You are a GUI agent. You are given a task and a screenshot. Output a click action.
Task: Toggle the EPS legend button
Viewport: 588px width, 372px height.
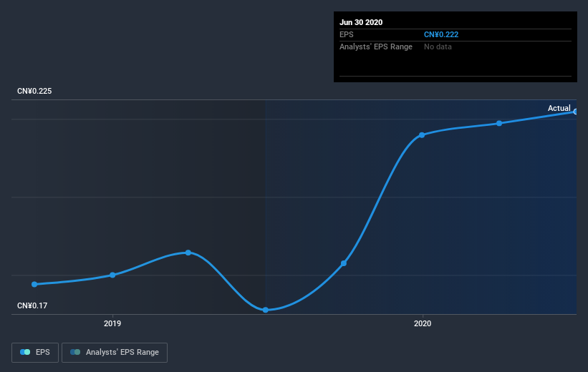click(35, 352)
